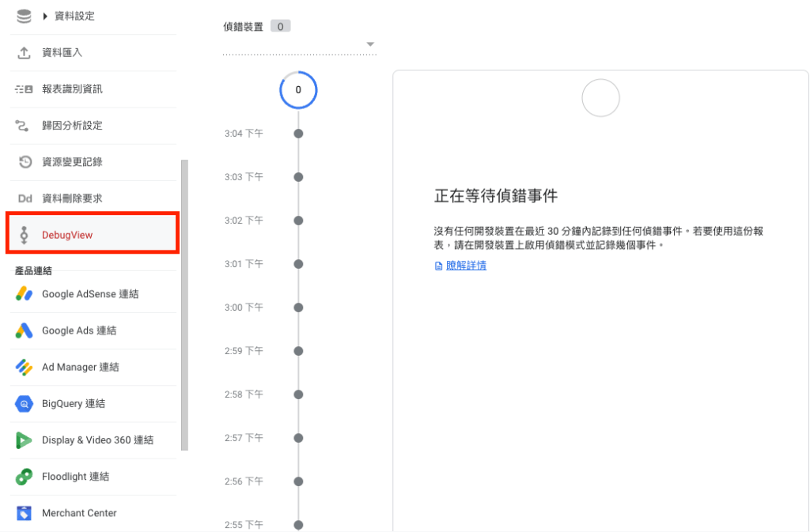The image size is (810, 532).
Task: Open the debug device selection dropdown
Action: click(370, 45)
